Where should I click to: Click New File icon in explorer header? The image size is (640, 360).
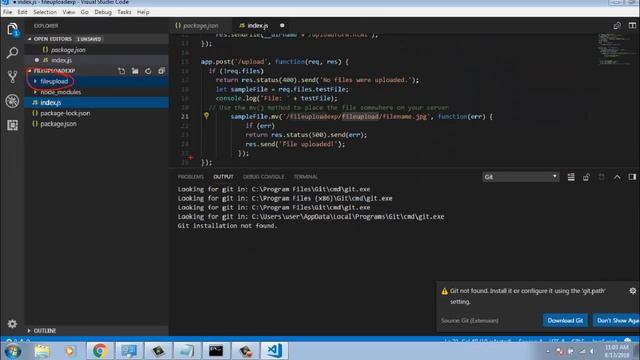(x=122, y=71)
